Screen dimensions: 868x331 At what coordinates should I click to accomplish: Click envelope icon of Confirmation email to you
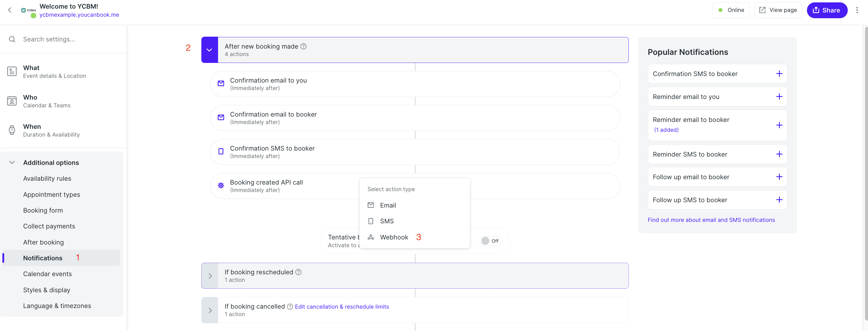coord(221,84)
